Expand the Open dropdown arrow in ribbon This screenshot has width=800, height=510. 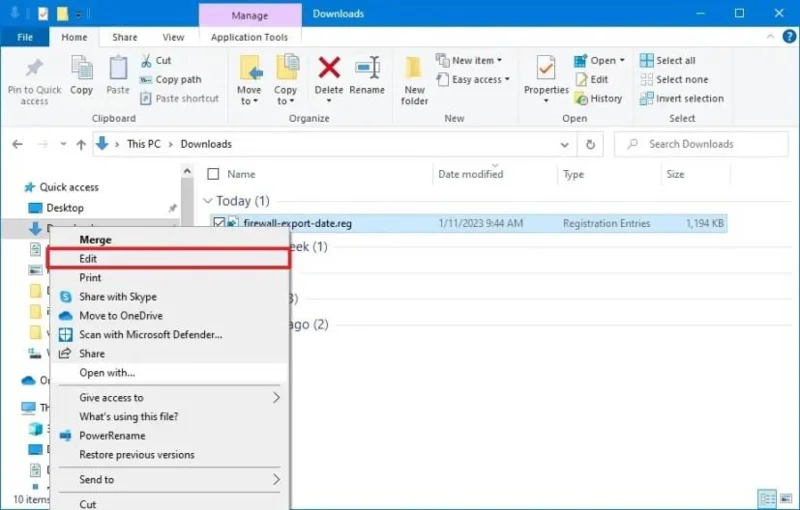tap(622, 61)
